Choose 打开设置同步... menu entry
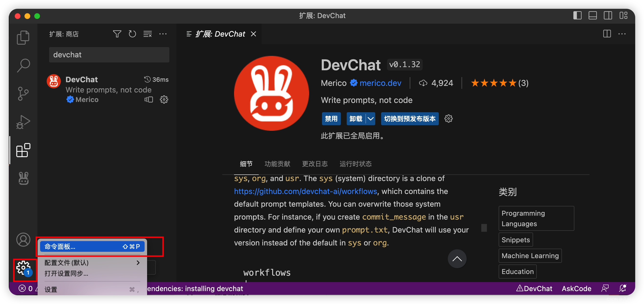This screenshot has width=644, height=304. coord(92,273)
